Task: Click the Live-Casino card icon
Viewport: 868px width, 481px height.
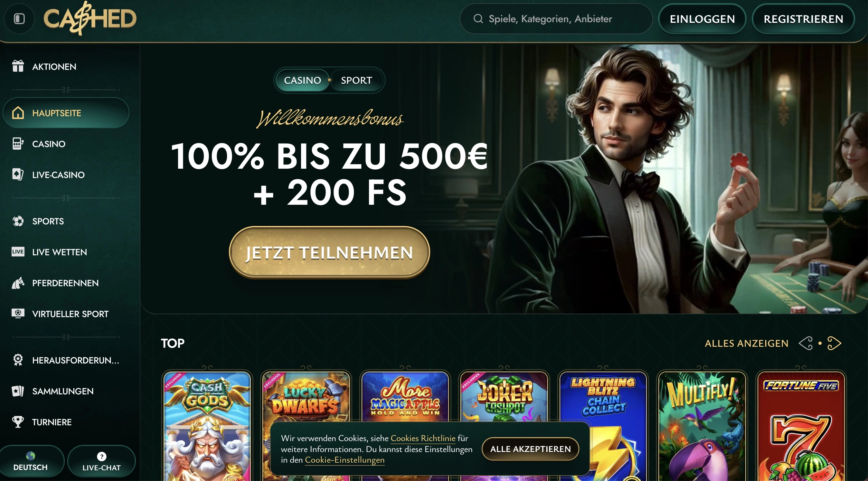Action: [18, 174]
